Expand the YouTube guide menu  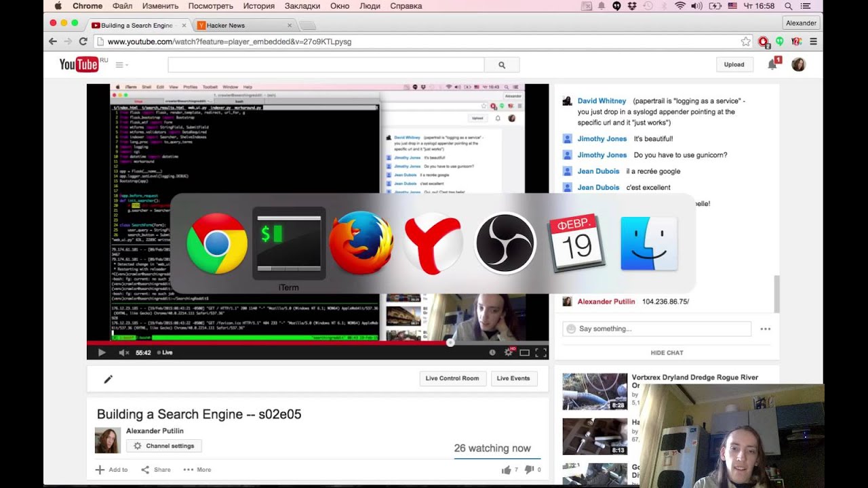pos(121,65)
